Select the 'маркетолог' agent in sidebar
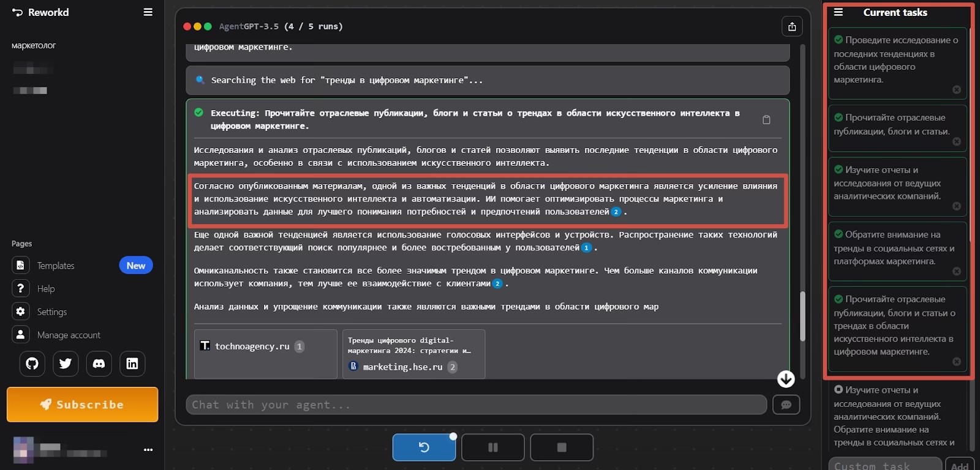Screen dimensions: 980x470 coord(34,45)
